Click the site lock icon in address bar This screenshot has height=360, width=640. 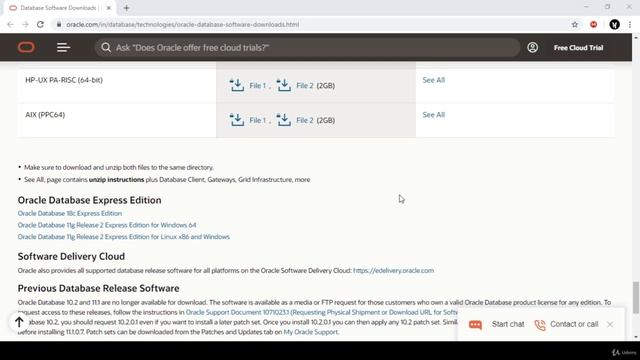pyautogui.click(x=59, y=24)
